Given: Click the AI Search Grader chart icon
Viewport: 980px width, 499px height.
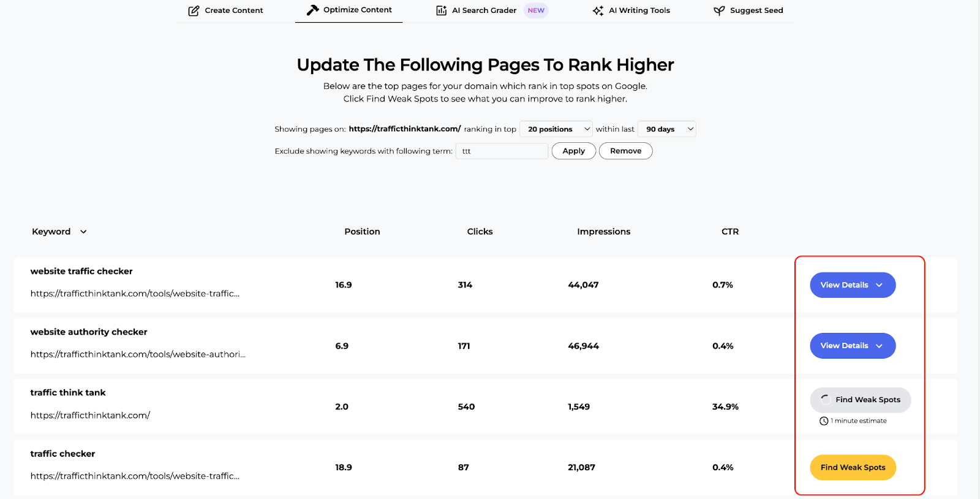Looking at the screenshot, I should (x=441, y=10).
